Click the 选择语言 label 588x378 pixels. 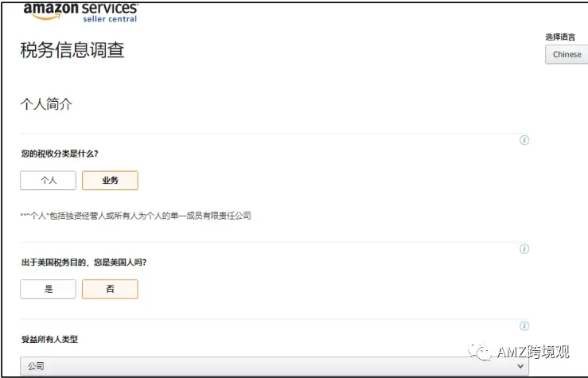pyautogui.click(x=560, y=37)
